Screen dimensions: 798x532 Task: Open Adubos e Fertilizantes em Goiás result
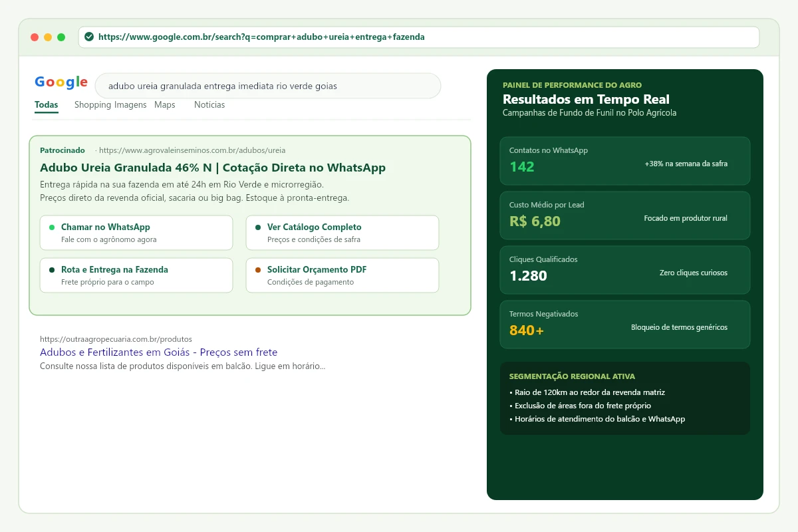click(x=158, y=352)
